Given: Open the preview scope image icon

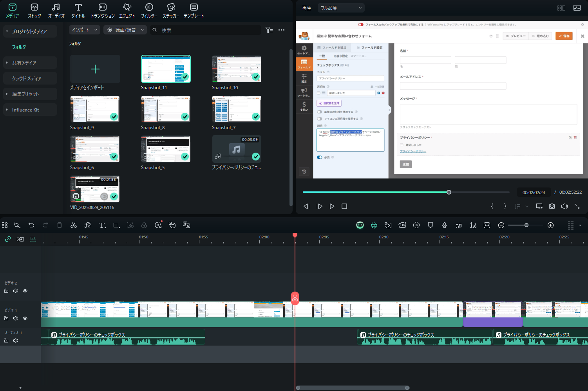Looking at the screenshot, I should 577,8.
